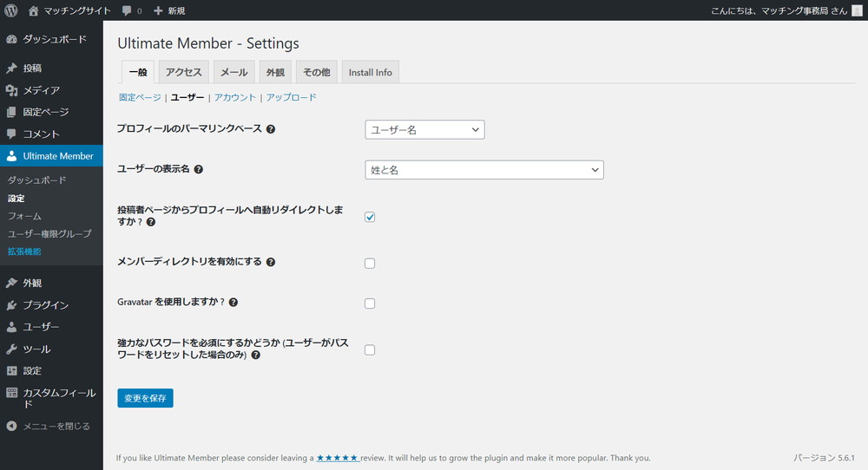Enable the Gravatar を使用しますか checkbox
The image size is (868, 470).
[x=370, y=304]
